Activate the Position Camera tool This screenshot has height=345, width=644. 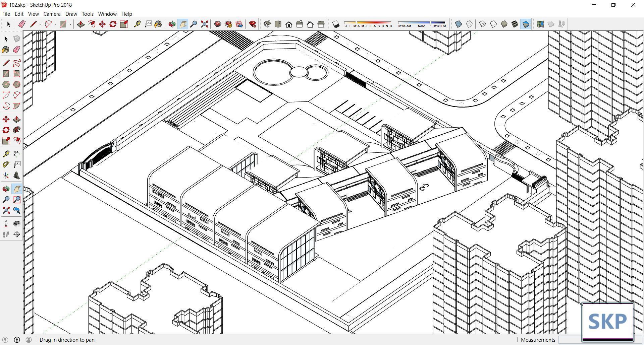point(6,224)
